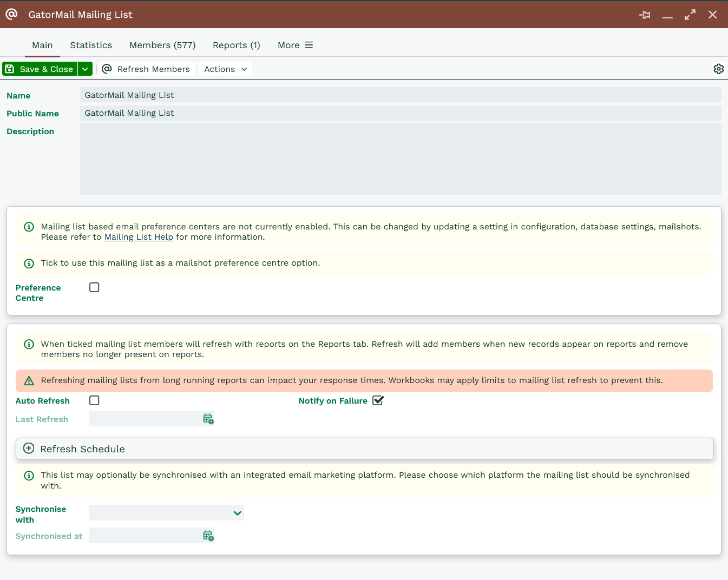
Task: Click the Synchronised at calendar icon
Action: [208, 536]
